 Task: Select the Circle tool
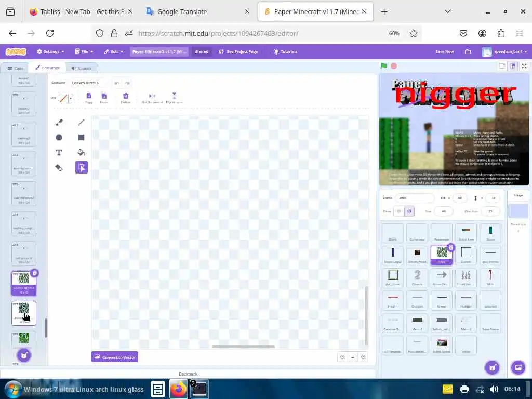[59, 137]
